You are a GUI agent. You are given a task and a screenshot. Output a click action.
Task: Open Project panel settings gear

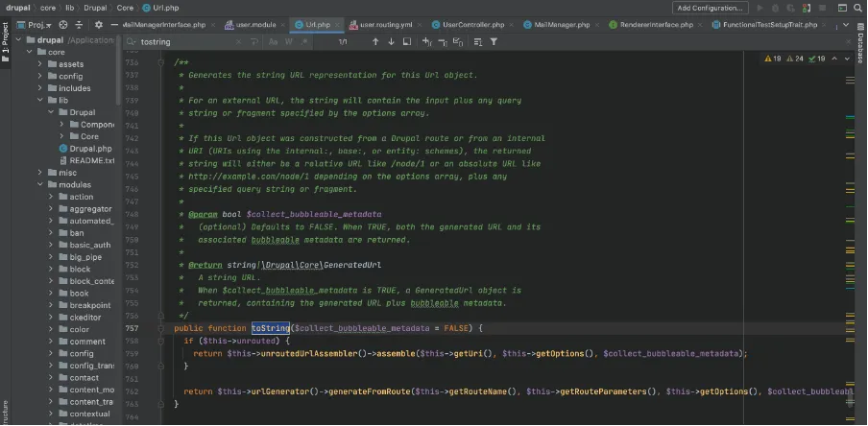[x=99, y=25]
